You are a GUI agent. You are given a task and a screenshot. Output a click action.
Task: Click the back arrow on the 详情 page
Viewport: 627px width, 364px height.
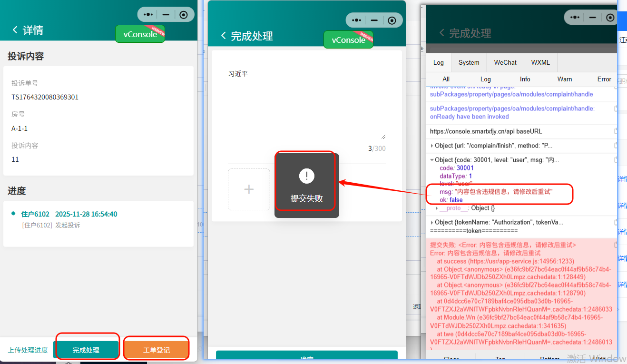[14, 29]
